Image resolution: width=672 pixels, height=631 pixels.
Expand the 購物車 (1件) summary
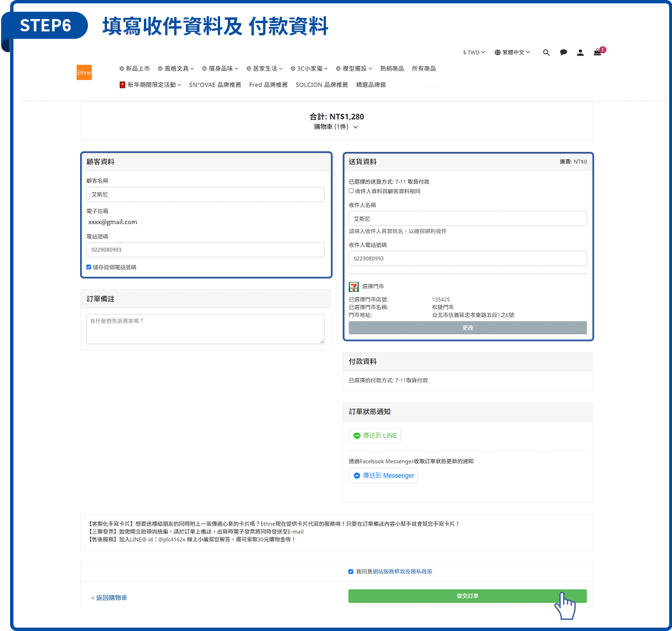(336, 127)
